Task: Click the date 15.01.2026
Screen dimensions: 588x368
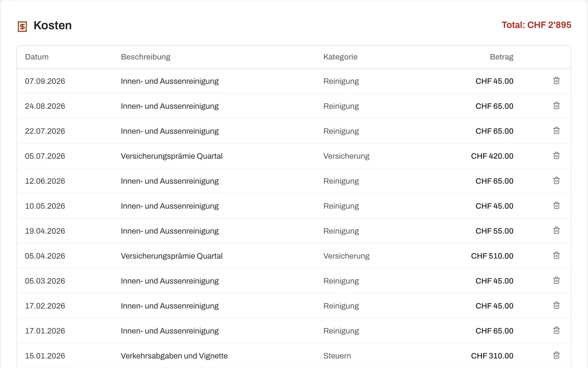Action: pyautogui.click(x=45, y=356)
